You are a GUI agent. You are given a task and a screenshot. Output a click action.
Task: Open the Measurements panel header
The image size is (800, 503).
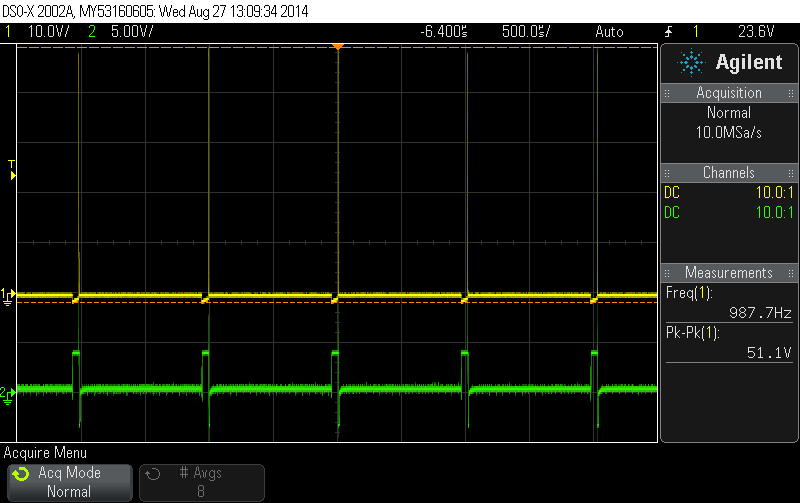[729, 272]
